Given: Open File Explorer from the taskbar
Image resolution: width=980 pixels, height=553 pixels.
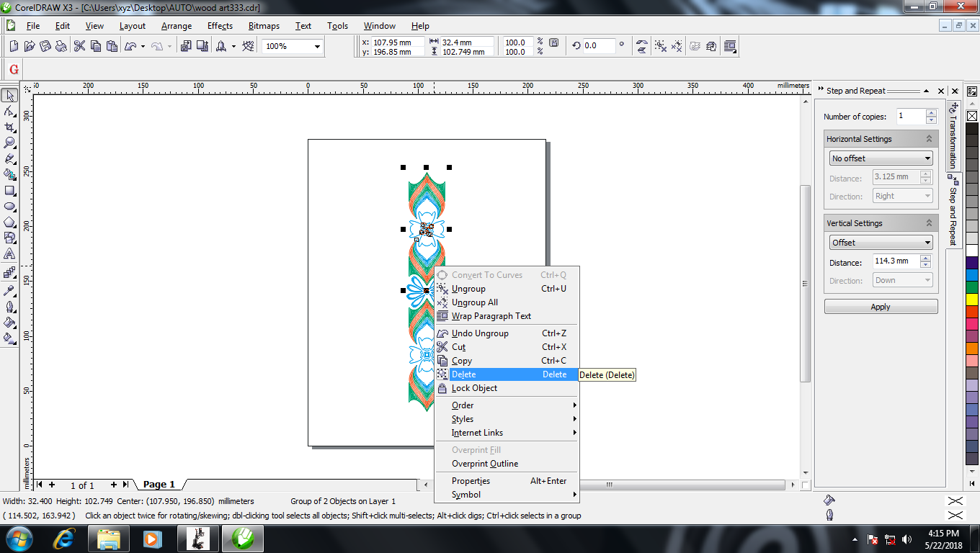Looking at the screenshot, I should tap(108, 538).
